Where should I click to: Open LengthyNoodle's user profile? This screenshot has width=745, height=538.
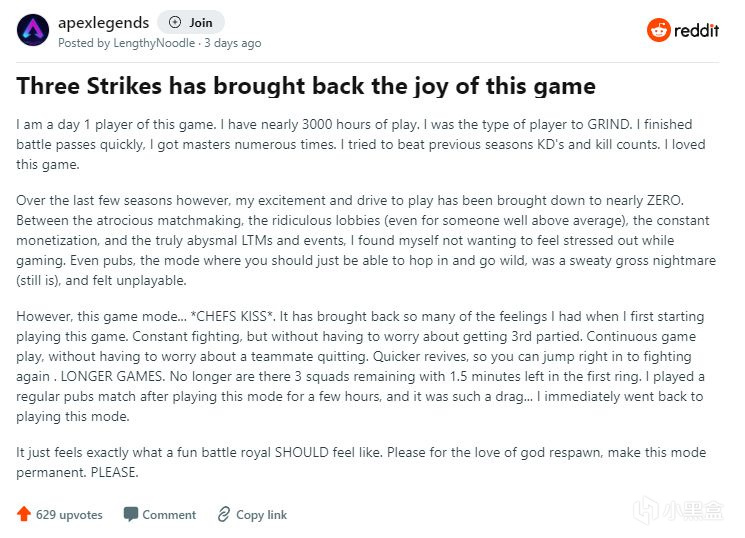152,43
